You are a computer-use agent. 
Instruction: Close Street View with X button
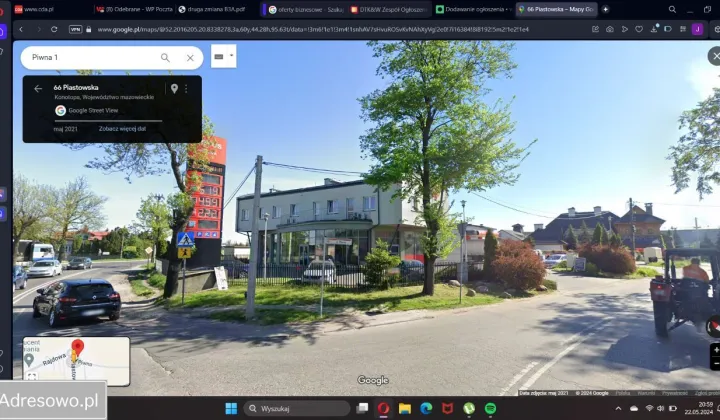click(714, 56)
